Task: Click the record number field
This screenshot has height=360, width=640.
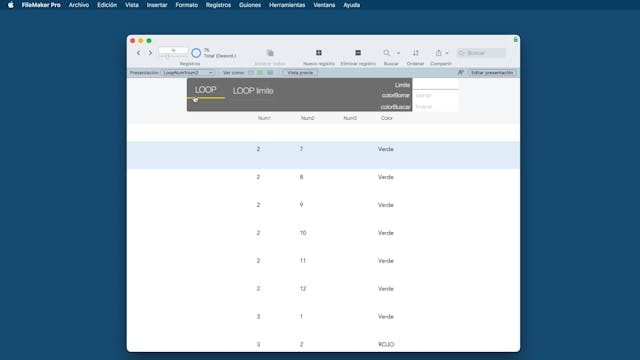Action: [173, 50]
